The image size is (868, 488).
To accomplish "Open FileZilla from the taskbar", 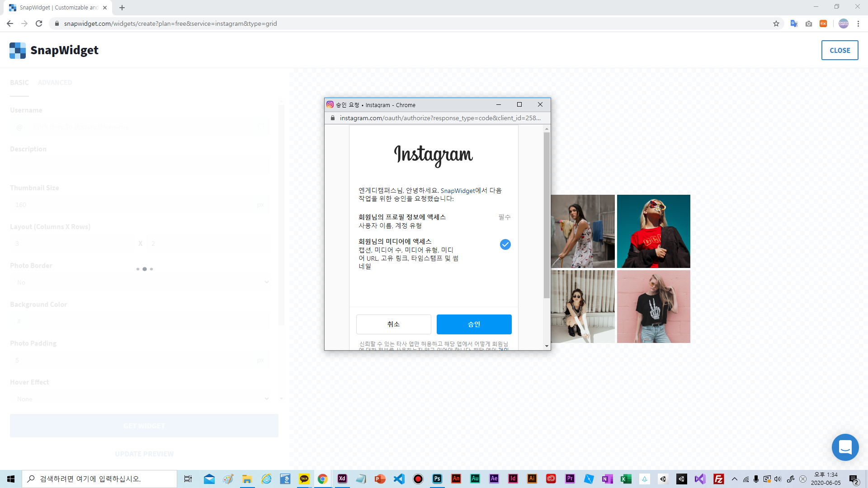I will (718, 479).
